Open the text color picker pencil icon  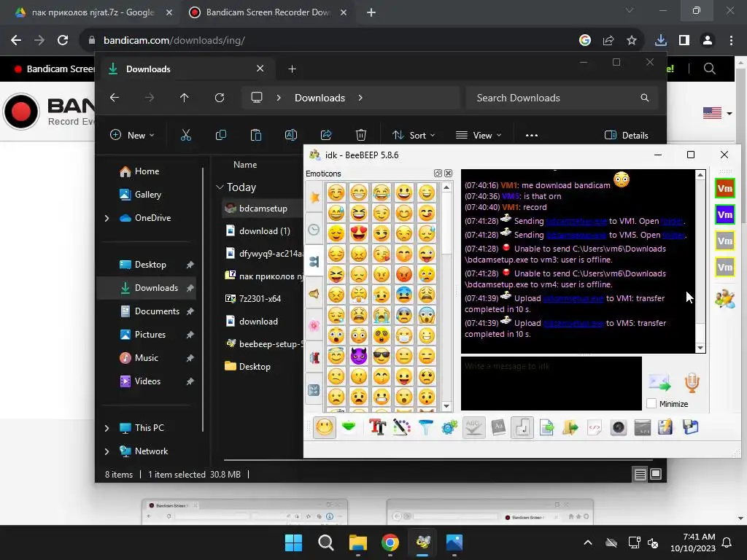(402, 427)
